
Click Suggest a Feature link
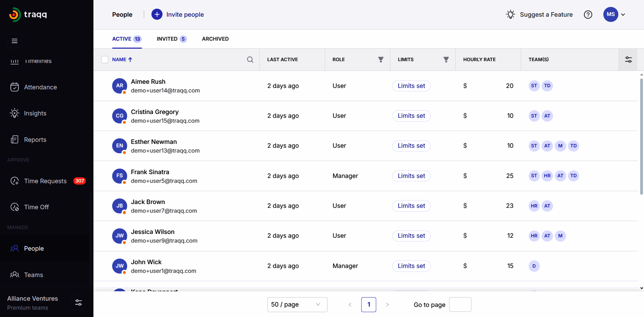(x=546, y=15)
